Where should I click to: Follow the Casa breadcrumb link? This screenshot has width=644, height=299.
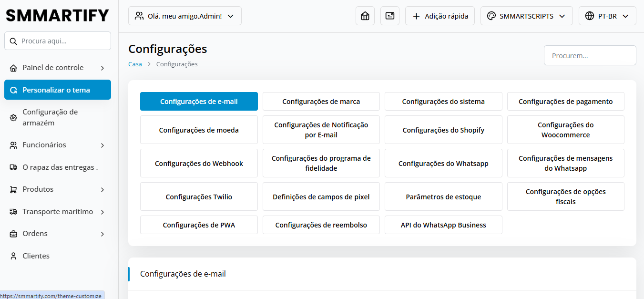[135, 64]
